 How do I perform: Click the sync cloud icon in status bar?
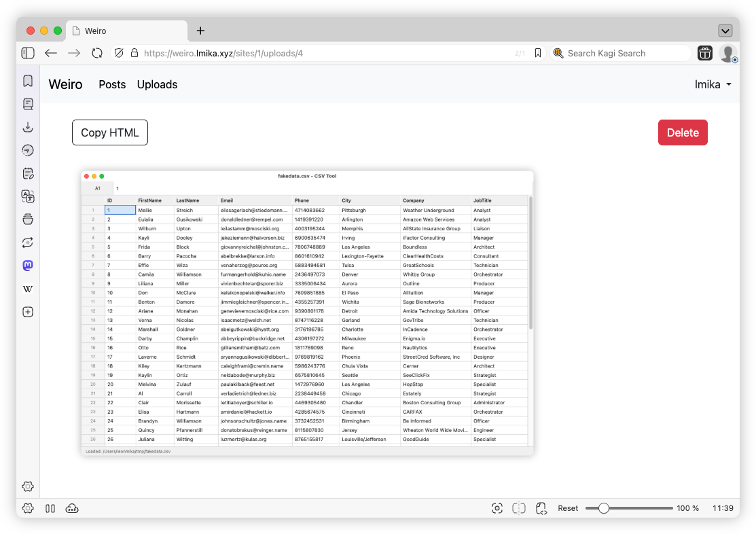coord(71,508)
